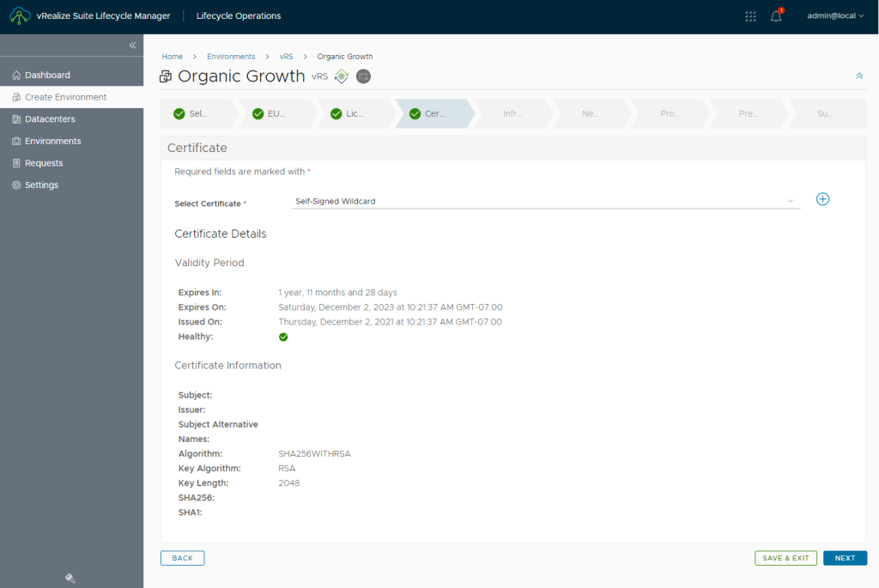Go to the Pre... wizard step
Viewport: 879px width, 588px height.
749,114
